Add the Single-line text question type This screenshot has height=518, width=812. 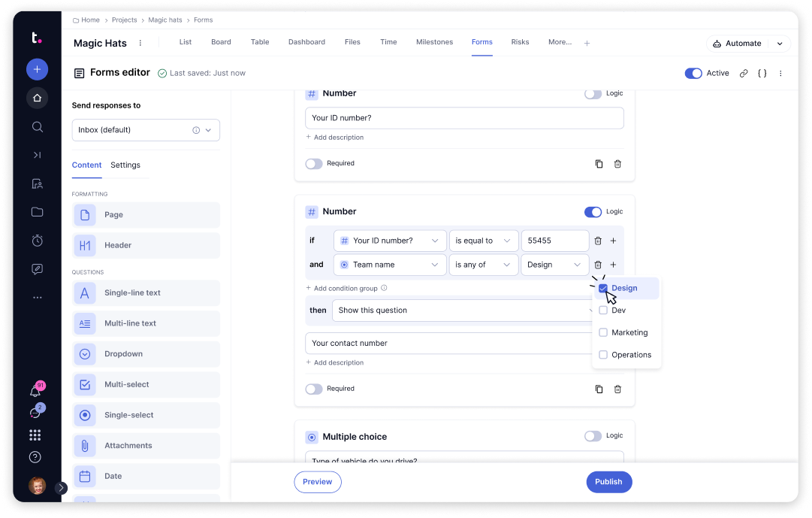point(146,293)
